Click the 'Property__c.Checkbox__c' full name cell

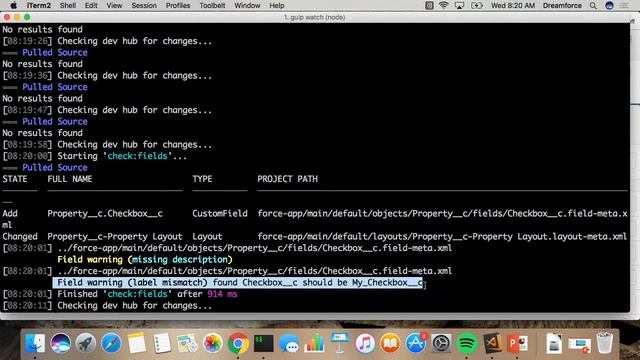[x=105, y=213]
